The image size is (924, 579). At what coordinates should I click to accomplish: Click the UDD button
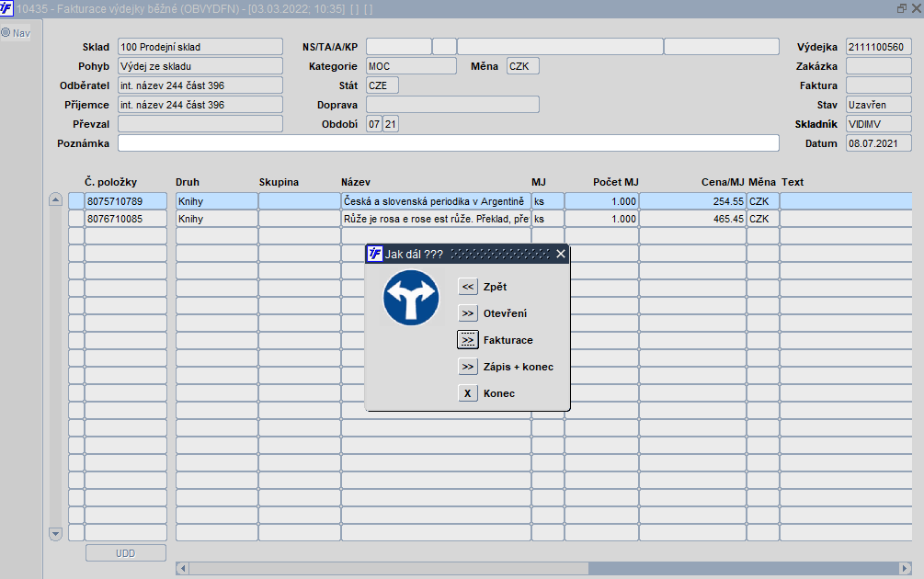click(x=126, y=553)
